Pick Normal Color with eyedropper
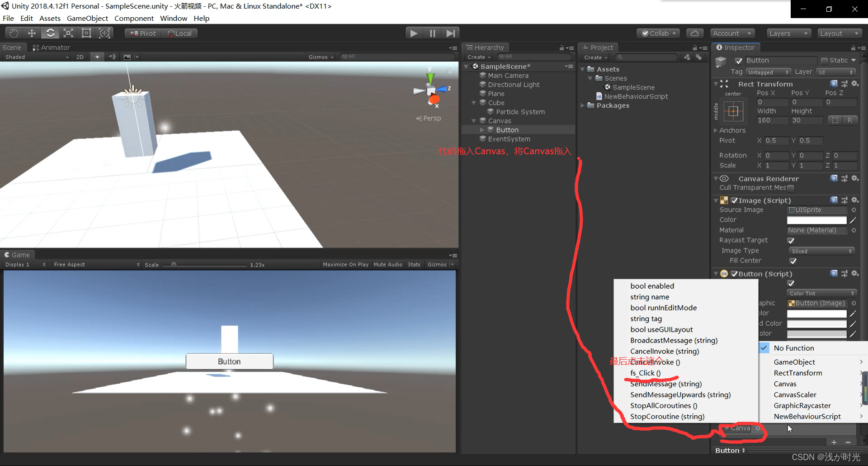This screenshot has width=868, height=466. (853, 314)
